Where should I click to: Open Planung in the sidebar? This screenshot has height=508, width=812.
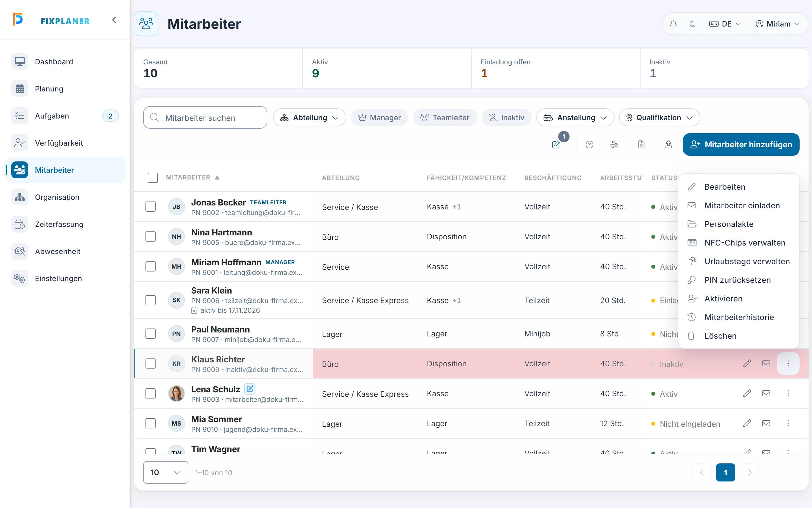pos(65,89)
